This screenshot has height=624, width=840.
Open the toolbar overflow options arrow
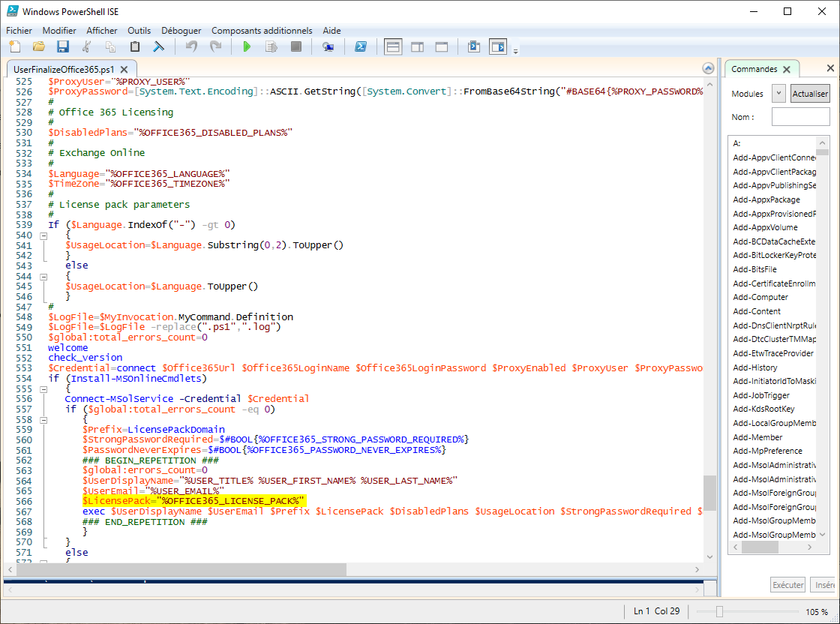pos(515,52)
